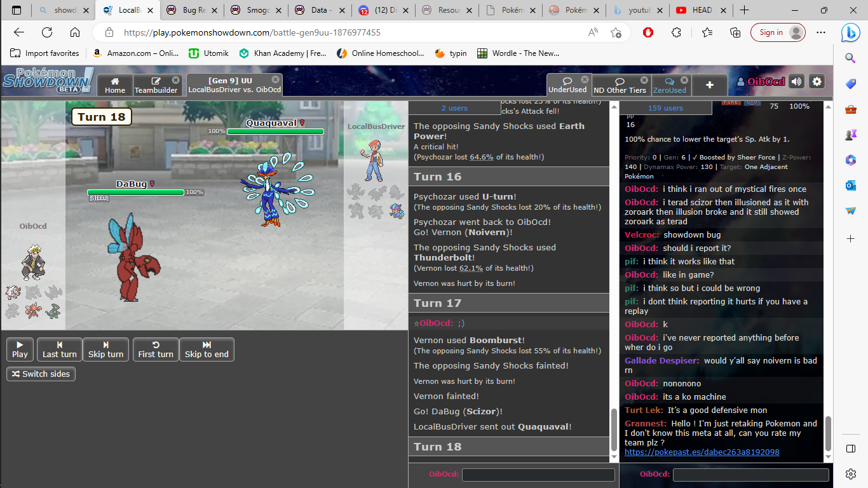Click the Pokémon Showdown logo
Image resolution: width=868 pixels, height=488 pixels.
pyautogui.click(x=48, y=81)
